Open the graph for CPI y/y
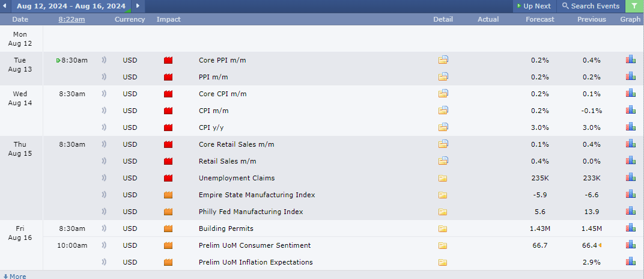 pyautogui.click(x=630, y=127)
